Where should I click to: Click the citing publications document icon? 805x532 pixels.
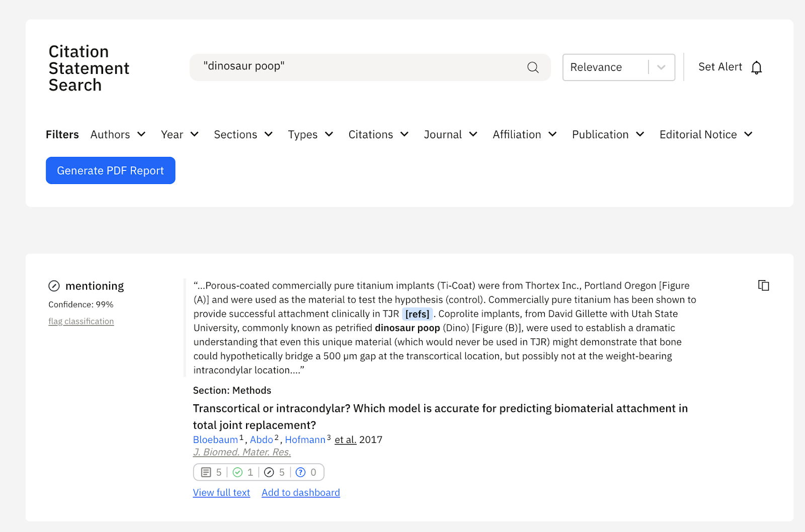click(206, 472)
